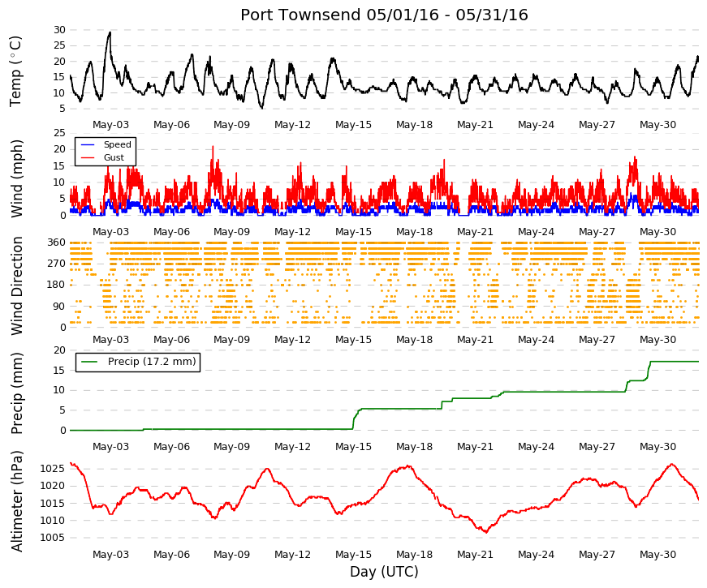The image size is (707, 588).
Task: Click the 1025 tick on altimeter axis
Action: 52,469
